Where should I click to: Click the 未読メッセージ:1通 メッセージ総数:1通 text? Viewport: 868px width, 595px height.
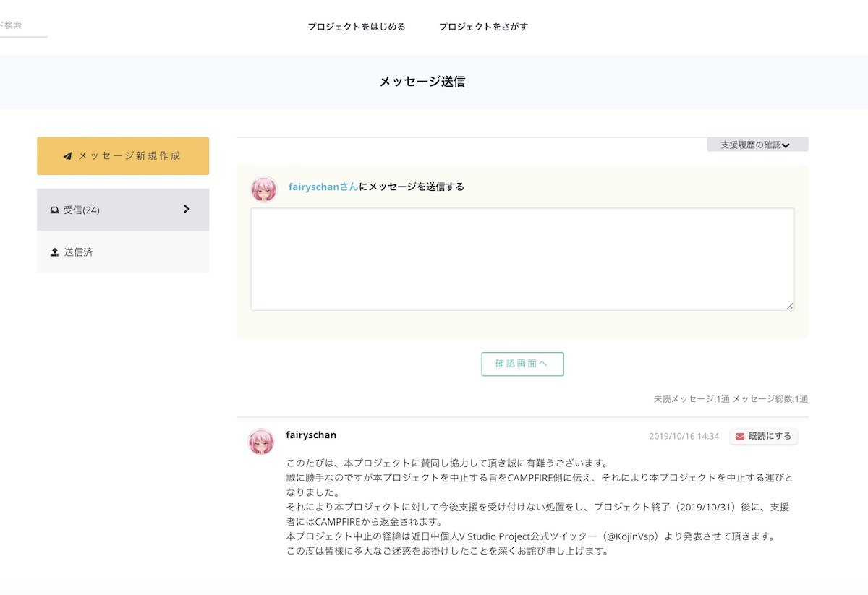tap(731, 399)
